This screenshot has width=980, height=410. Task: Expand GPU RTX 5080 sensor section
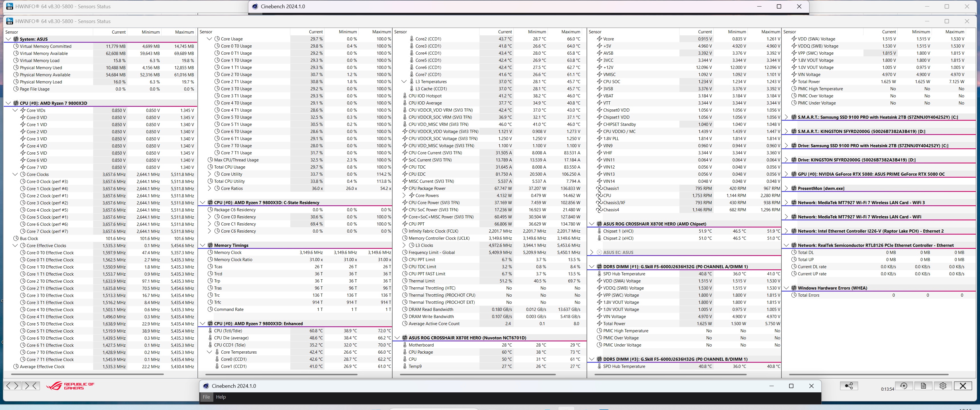[x=786, y=174]
